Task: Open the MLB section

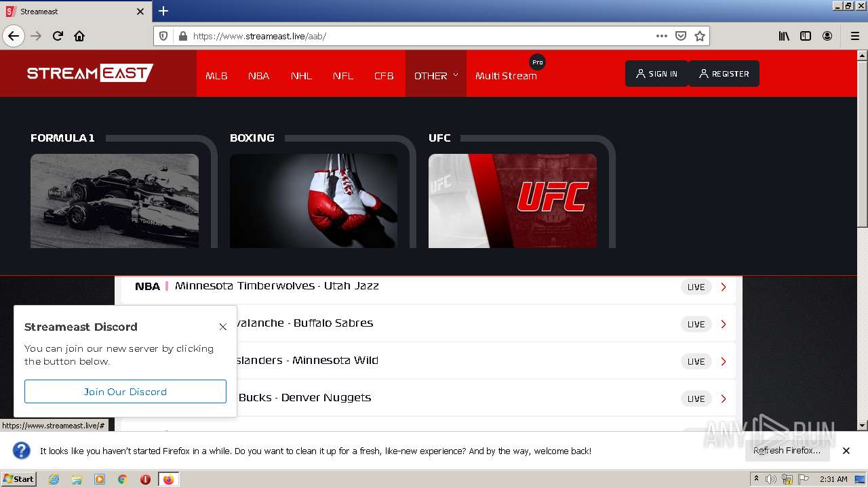Action: click(x=216, y=76)
